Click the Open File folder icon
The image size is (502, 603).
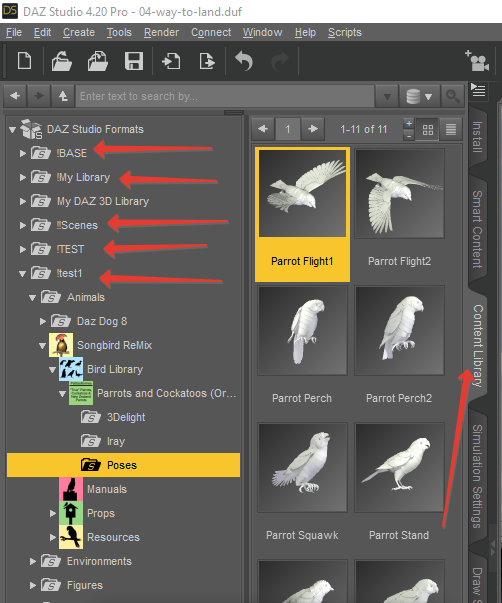click(x=62, y=61)
